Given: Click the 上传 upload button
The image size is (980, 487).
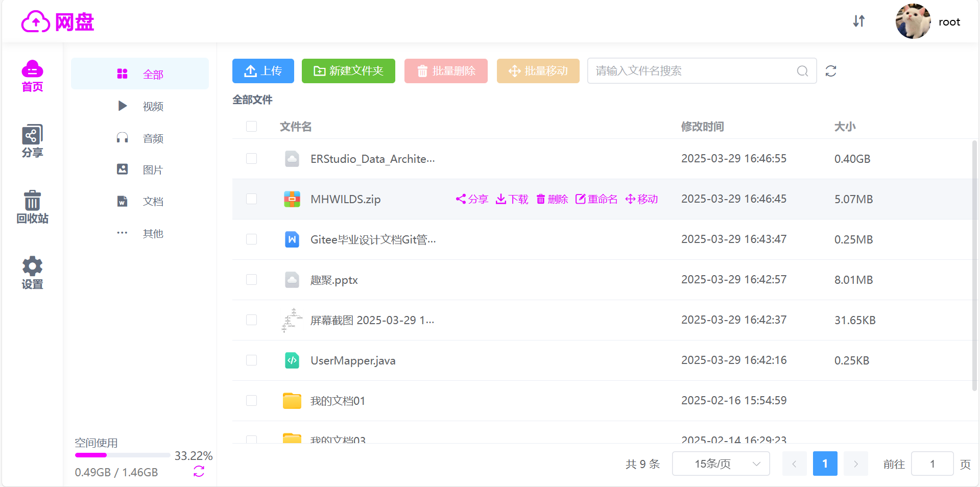Looking at the screenshot, I should (263, 71).
